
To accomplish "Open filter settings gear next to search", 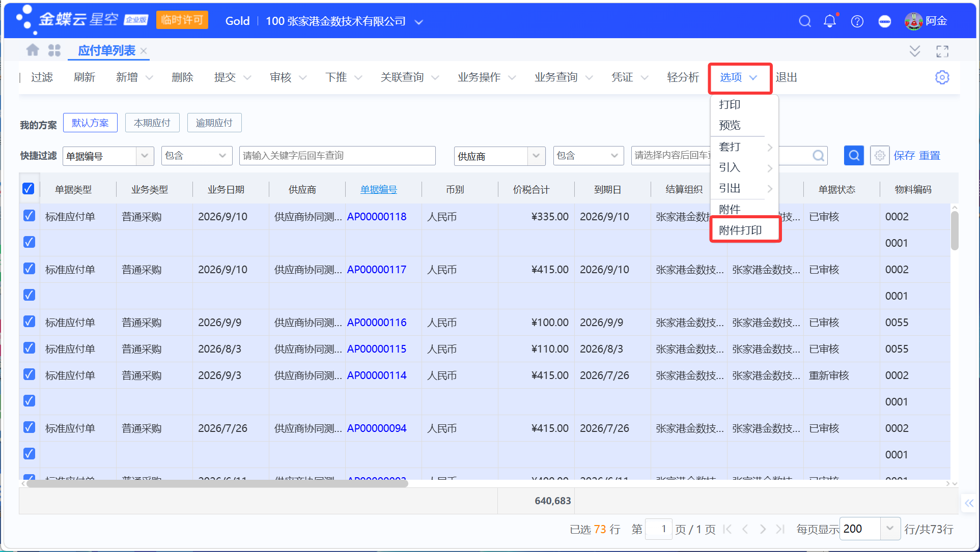I will [x=880, y=155].
